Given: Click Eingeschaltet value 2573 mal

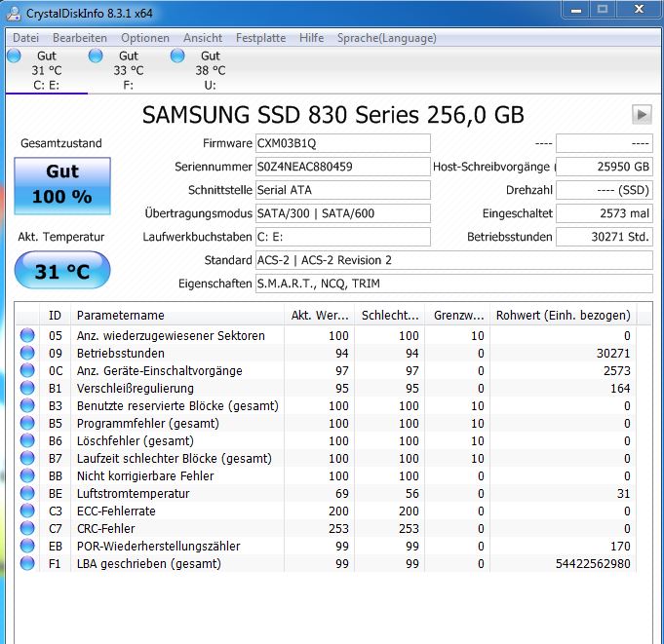Looking at the screenshot, I should pos(605,213).
